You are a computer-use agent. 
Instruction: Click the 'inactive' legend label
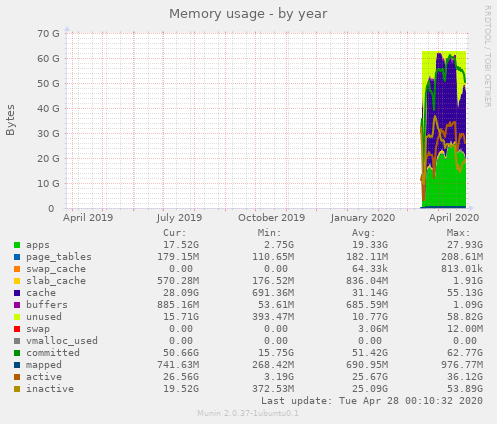click(50, 389)
